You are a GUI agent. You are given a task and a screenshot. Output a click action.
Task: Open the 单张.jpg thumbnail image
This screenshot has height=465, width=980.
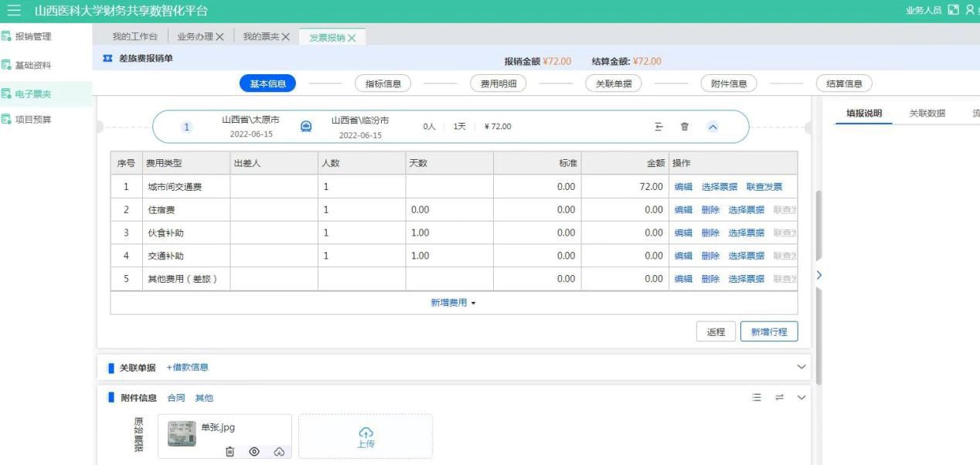click(182, 434)
